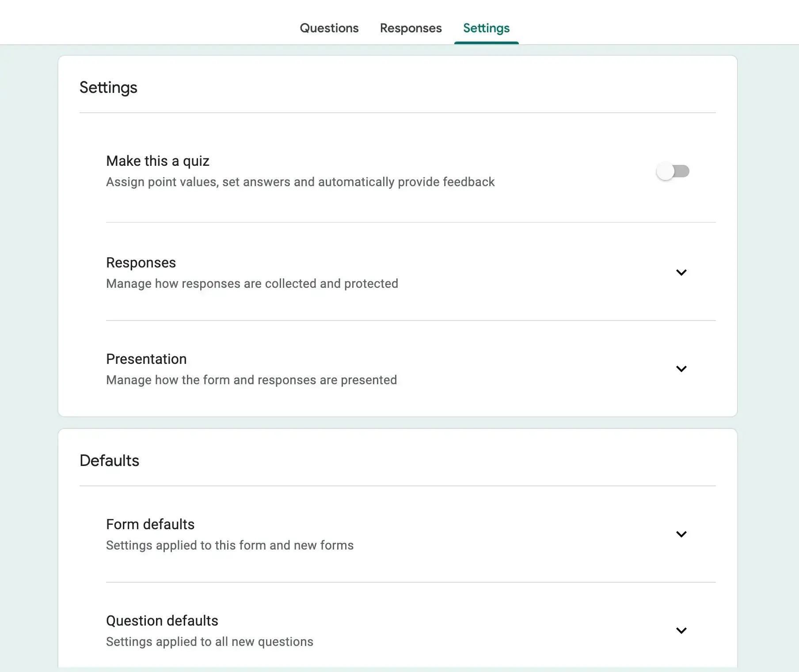Expand the Presentation settings section
799x672 pixels.
pos(681,369)
